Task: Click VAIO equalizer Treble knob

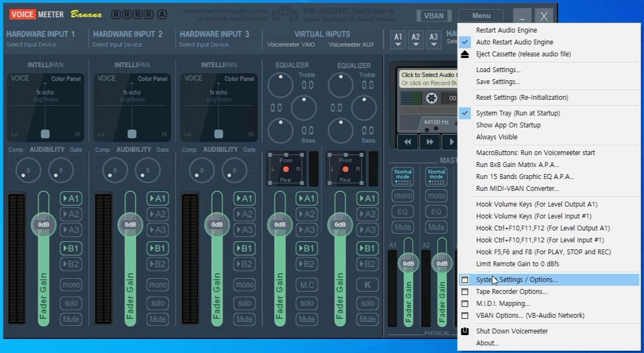Action: point(280,85)
